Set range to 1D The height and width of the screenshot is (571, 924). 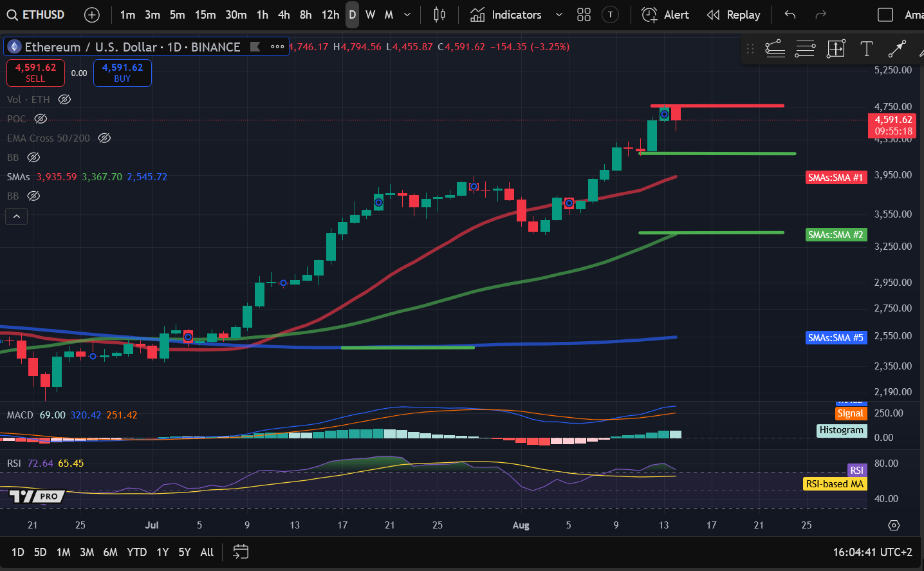coord(18,552)
